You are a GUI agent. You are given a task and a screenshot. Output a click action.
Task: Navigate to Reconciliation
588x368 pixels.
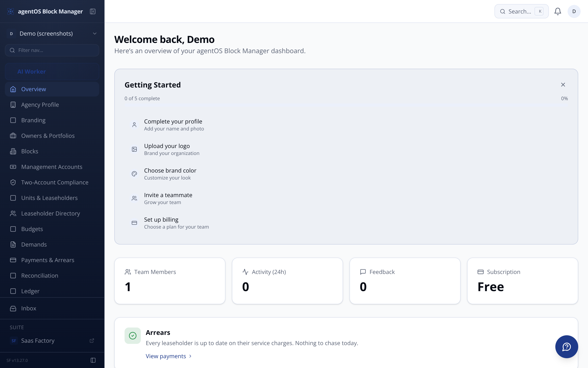[x=52, y=276]
